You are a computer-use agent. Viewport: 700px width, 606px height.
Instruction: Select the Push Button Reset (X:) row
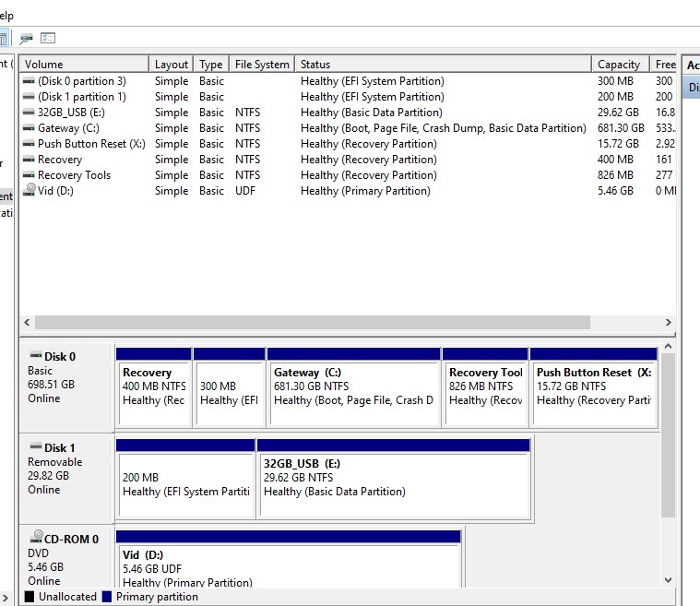click(348, 144)
